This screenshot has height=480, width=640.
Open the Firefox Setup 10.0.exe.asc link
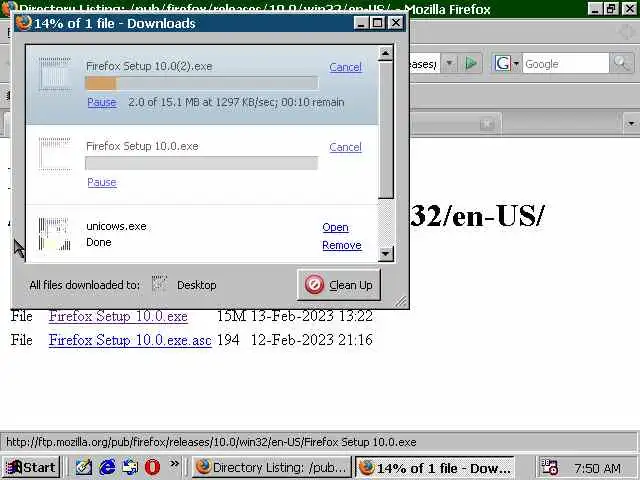(130, 340)
